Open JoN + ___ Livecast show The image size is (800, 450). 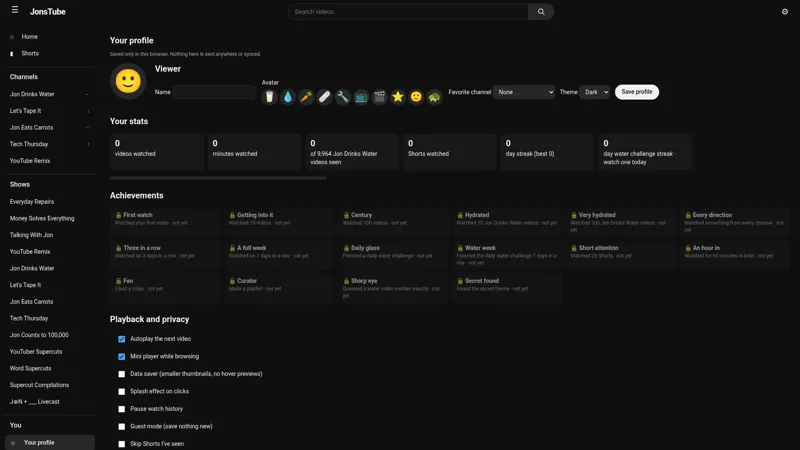[x=34, y=402]
